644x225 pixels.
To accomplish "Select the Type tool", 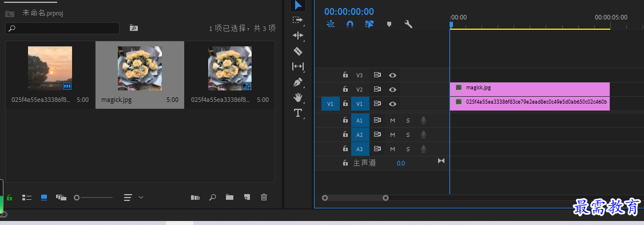I will [x=298, y=113].
